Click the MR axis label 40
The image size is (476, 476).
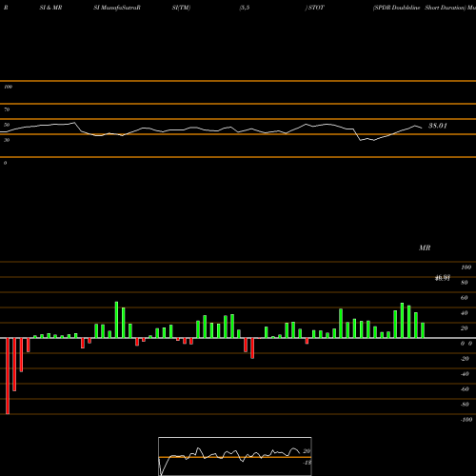click(464, 313)
